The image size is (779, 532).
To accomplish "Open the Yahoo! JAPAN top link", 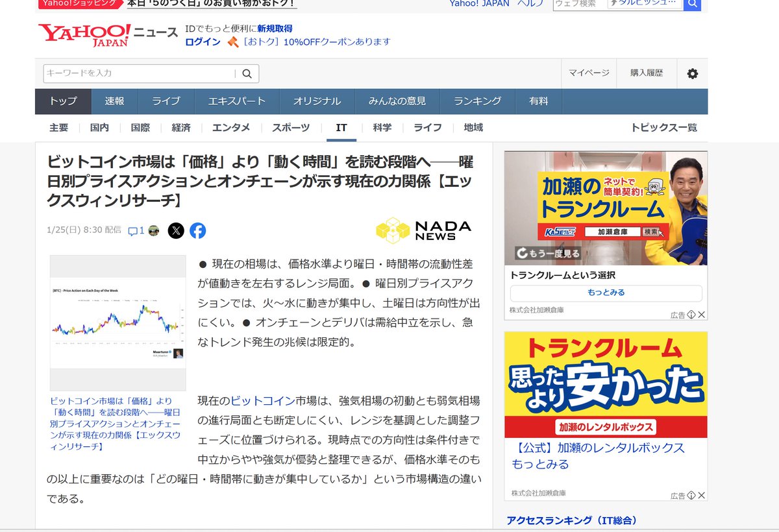I will (x=480, y=3).
